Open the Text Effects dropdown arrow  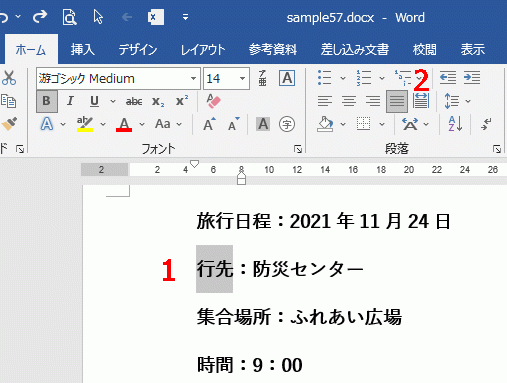click(63, 125)
